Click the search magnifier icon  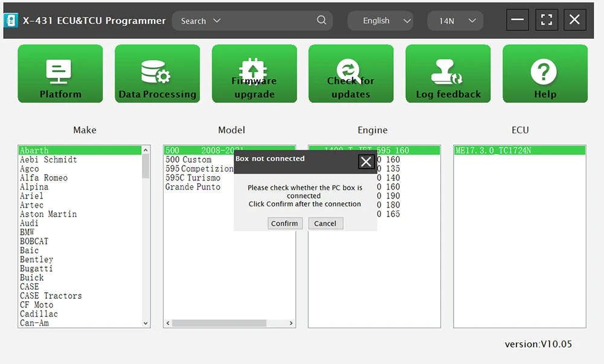point(321,21)
